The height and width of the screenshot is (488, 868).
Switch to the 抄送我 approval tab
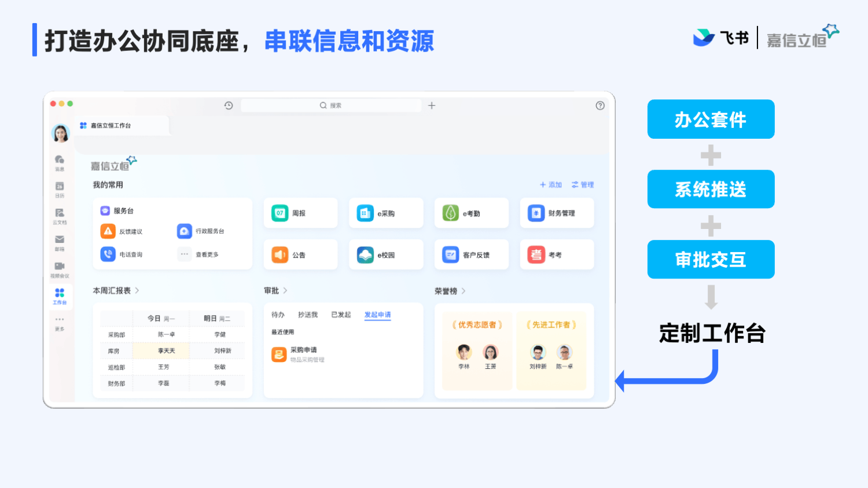pyautogui.click(x=308, y=315)
